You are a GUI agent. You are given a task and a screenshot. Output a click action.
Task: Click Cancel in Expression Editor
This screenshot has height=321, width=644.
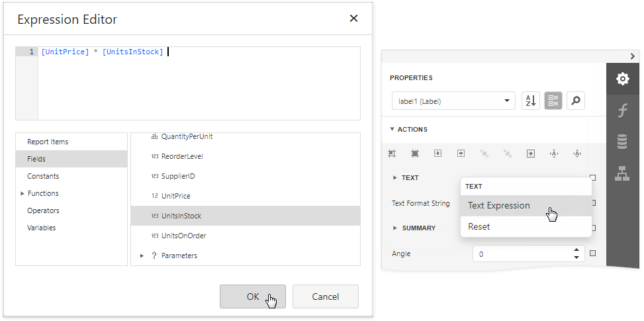325,297
